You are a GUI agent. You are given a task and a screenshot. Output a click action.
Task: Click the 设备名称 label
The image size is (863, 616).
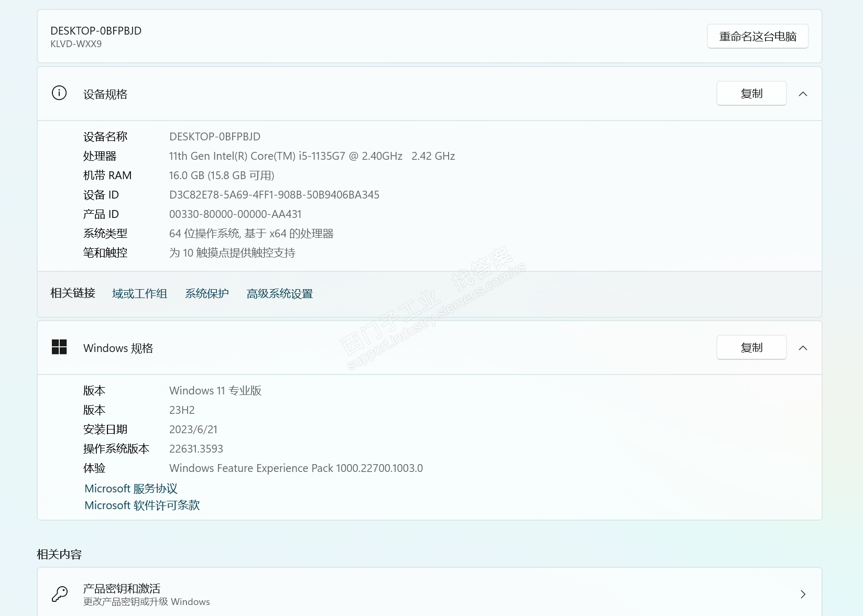105,137
